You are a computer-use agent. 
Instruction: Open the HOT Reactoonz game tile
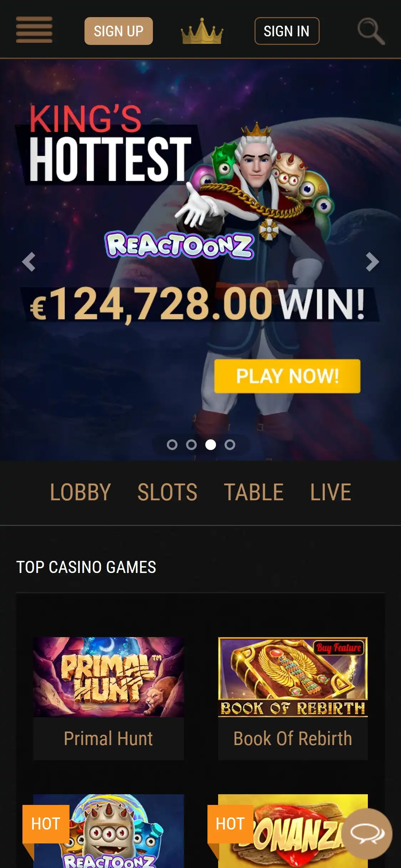pyautogui.click(x=108, y=831)
